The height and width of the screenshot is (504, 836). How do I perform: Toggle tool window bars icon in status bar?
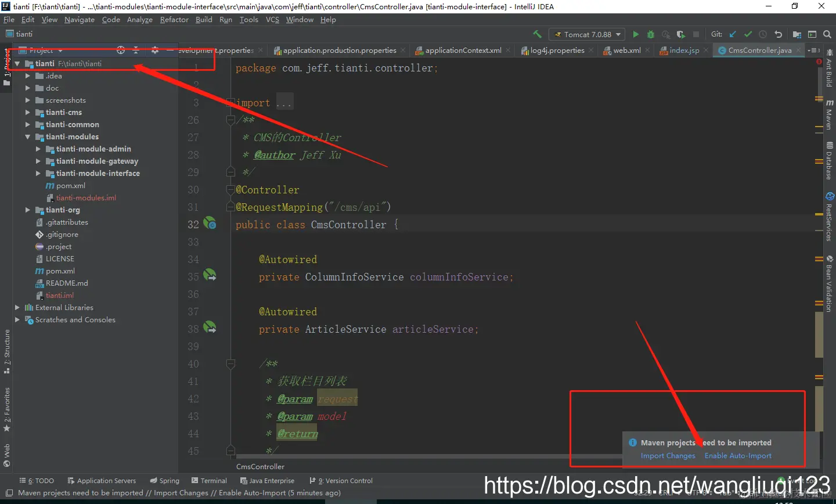9,493
